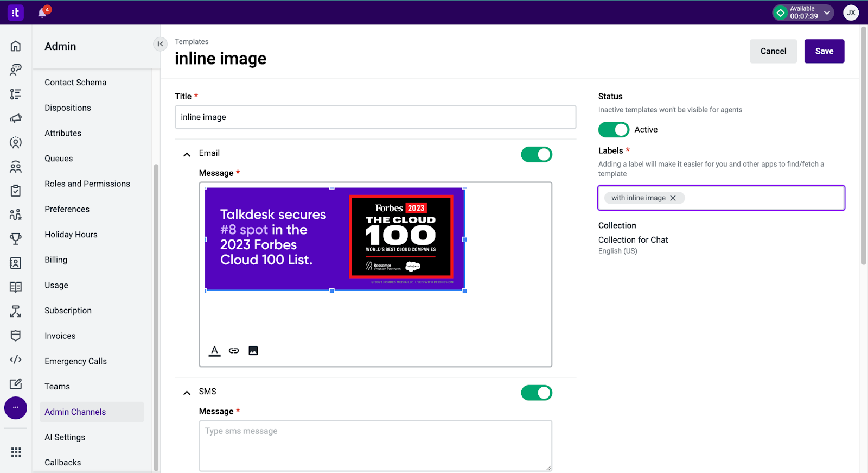Open Teams in Admin menu
The height and width of the screenshot is (473, 868).
(x=57, y=387)
